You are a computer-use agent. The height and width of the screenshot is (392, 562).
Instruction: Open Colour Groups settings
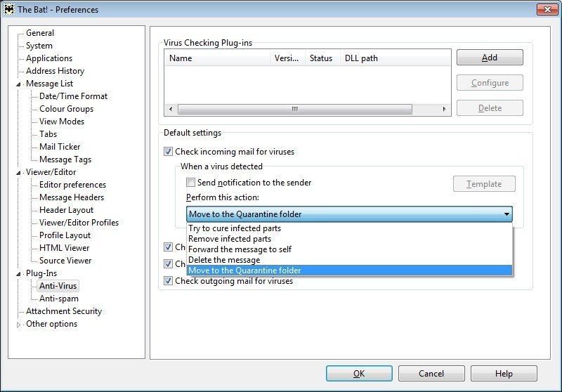[x=66, y=109]
